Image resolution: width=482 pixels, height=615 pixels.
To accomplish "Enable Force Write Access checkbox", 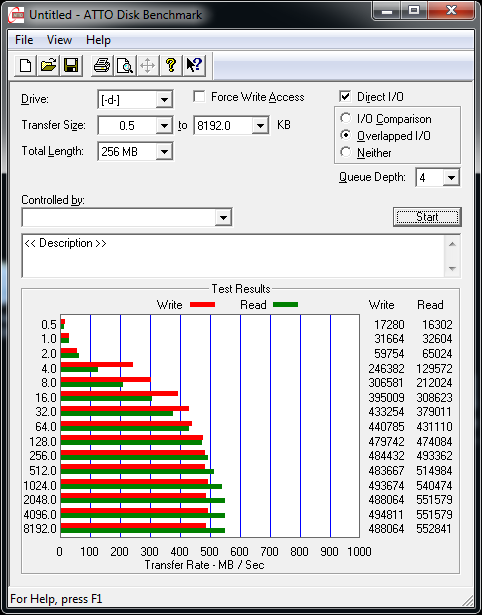I will point(199,96).
